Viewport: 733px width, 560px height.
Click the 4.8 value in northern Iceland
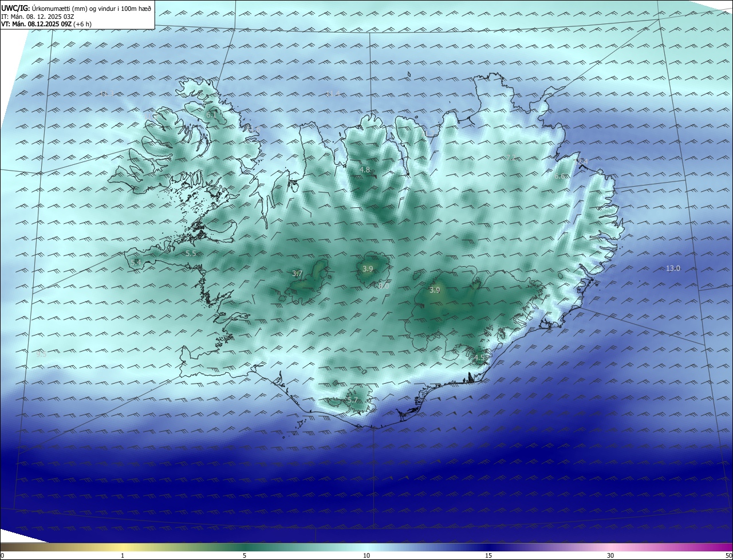tap(365, 170)
